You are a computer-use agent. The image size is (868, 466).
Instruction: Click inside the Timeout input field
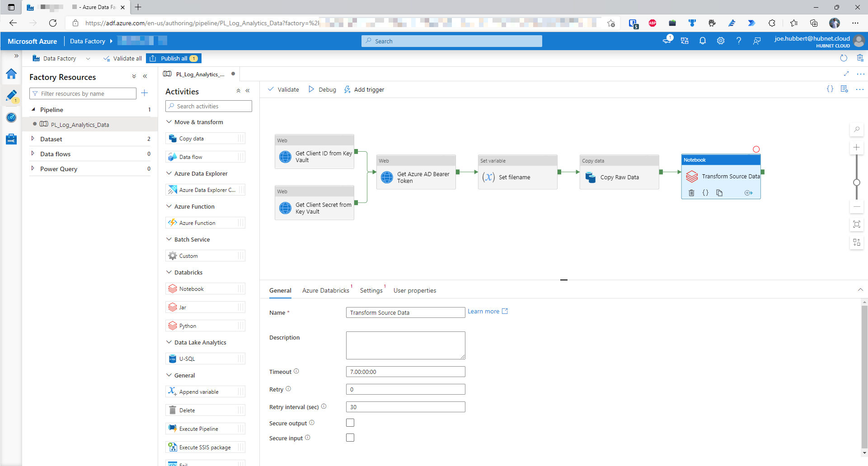click(x=405, y=371)
